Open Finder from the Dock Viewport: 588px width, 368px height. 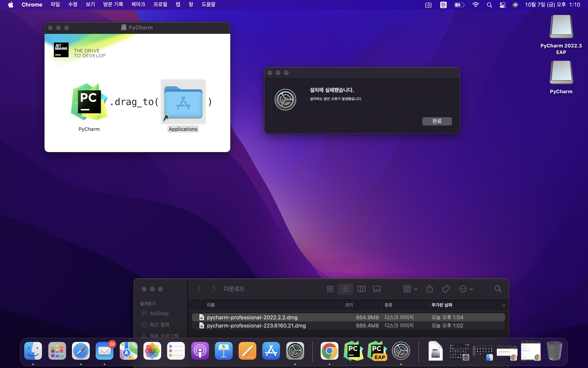pyautogui.click(x=33, y=351)
